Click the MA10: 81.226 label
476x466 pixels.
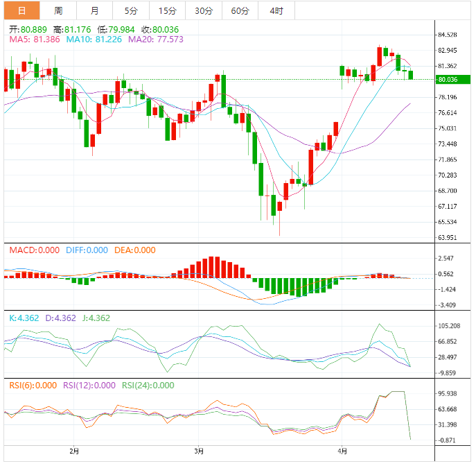click(x=94, y=40)
